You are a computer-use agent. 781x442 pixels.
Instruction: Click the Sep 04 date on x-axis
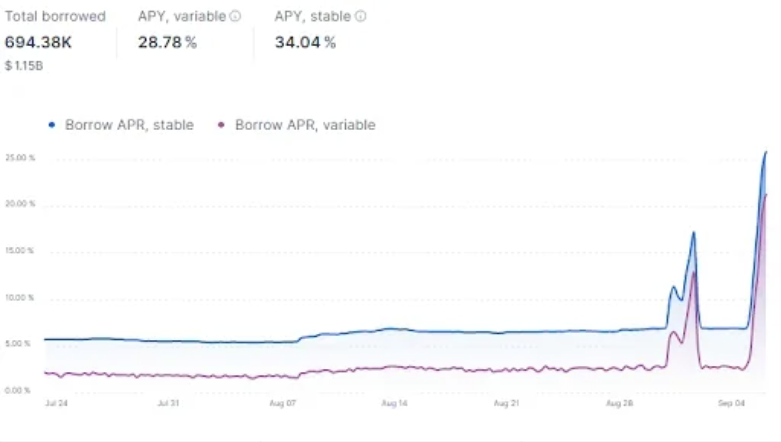pos(731,403)
